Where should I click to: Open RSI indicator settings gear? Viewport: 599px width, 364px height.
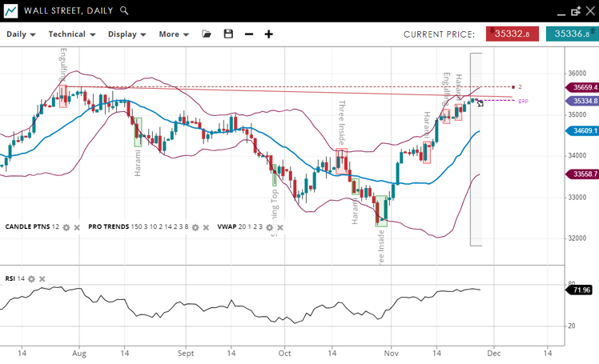pos(32,278)
